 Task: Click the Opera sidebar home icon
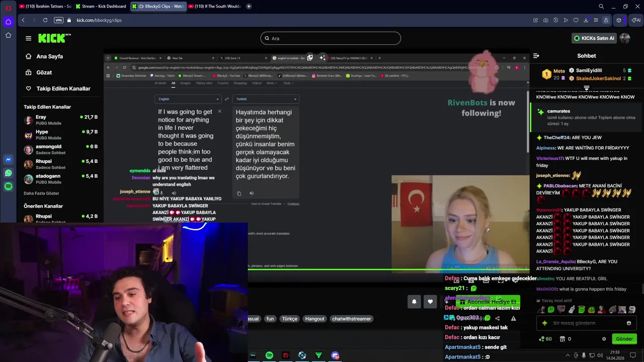(8, 22)
